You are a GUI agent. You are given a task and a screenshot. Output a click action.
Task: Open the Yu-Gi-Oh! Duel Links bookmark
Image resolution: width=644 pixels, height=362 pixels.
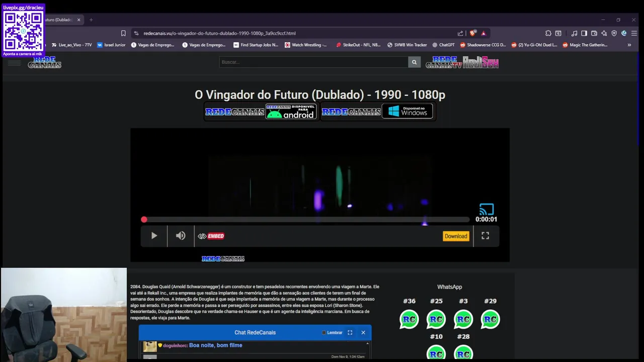tap(534, 45)
